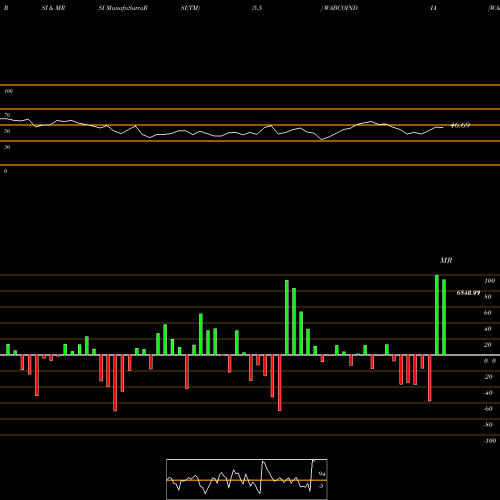500x500 pixels.
Task: Click the RSI axis label 30
Action: (x=7, y=147)
